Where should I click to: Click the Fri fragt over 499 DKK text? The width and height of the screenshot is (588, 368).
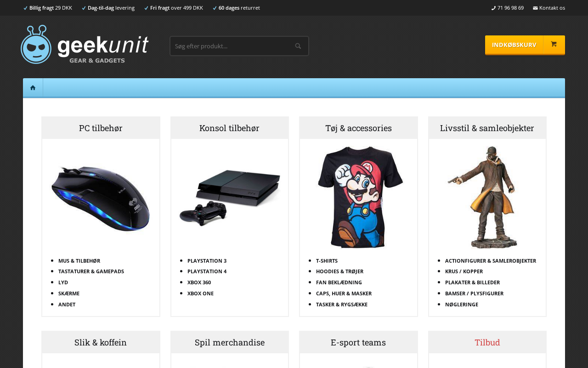176,8
